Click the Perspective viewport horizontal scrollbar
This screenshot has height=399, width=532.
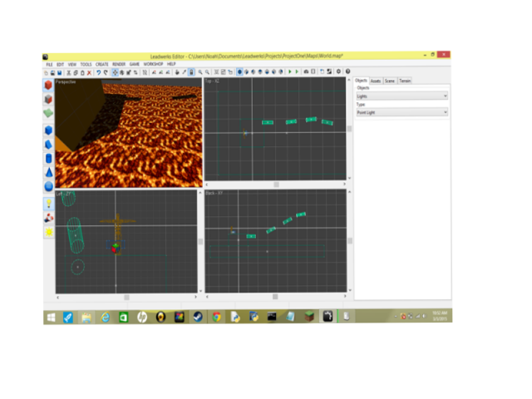[x=126, y=189]
